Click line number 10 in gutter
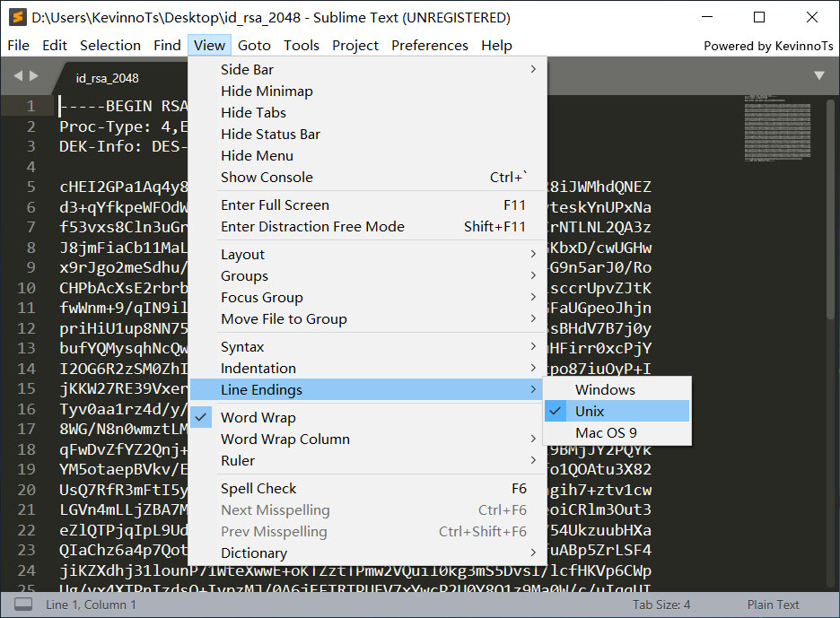This screenshot has height=618, width=840. (x=26, y=288)
